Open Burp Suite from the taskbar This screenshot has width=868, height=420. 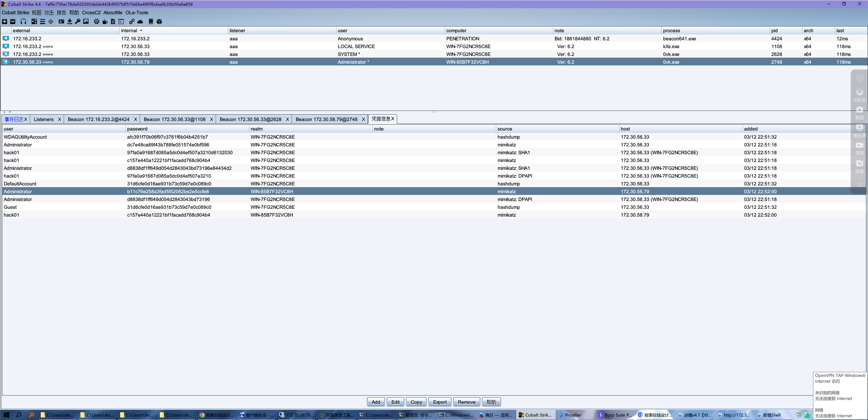[615, 415]
